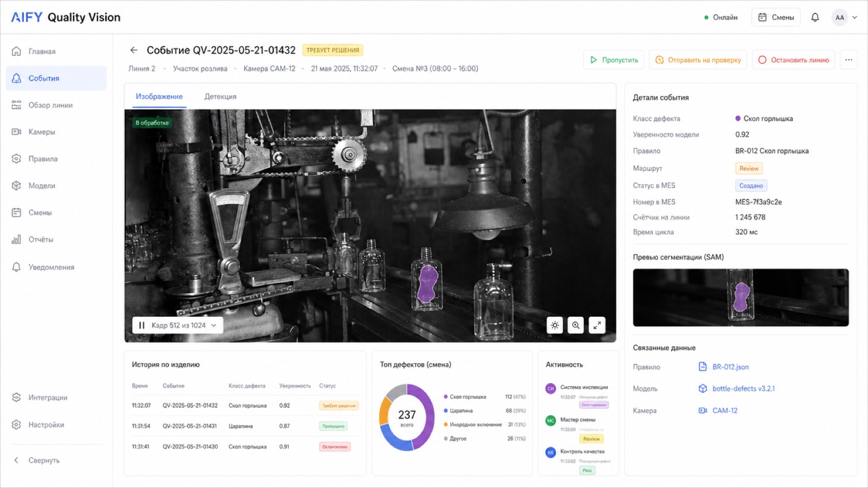Pause frame playback on image viewer

[x=142, y=325]
